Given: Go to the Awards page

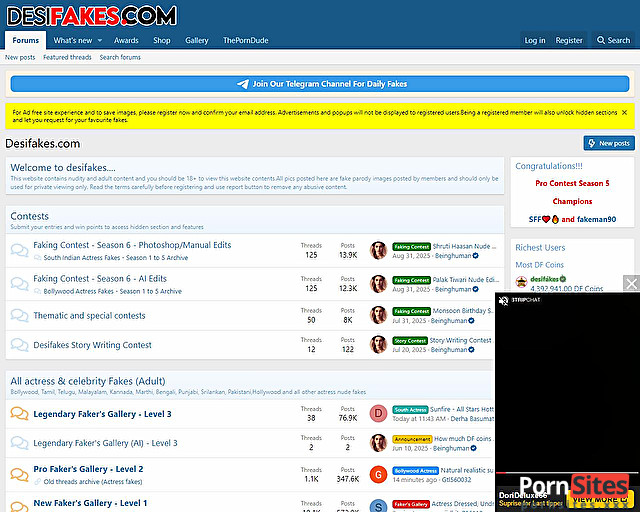Looking at the screenshot, I should coord(126,40).
